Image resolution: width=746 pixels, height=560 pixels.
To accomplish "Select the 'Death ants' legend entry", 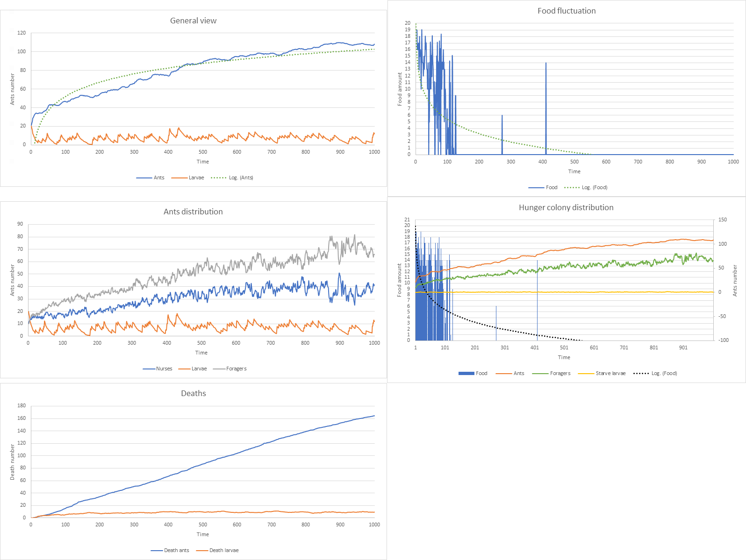I will 170,550.
